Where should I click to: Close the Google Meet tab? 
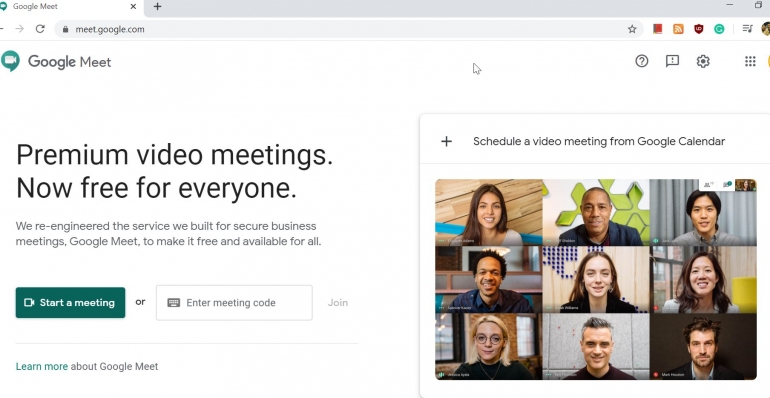coord(134,6)
